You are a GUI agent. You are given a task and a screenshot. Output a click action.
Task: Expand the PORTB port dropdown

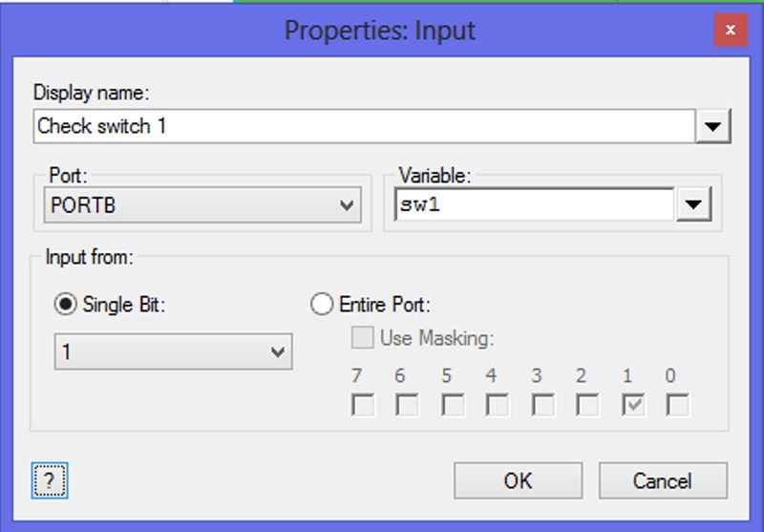(x=202, y=205)
